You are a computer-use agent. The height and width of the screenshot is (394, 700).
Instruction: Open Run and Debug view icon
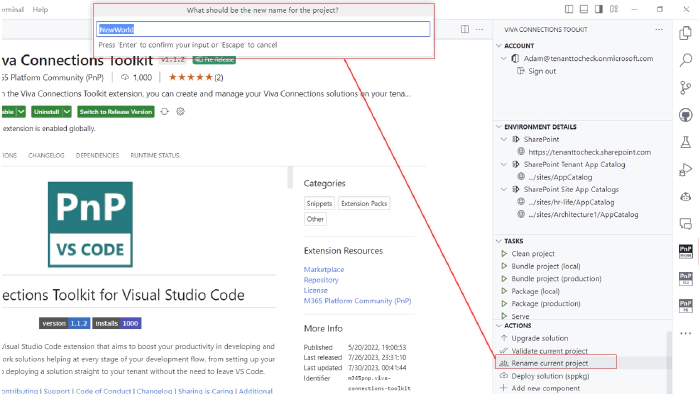(685, 170)
